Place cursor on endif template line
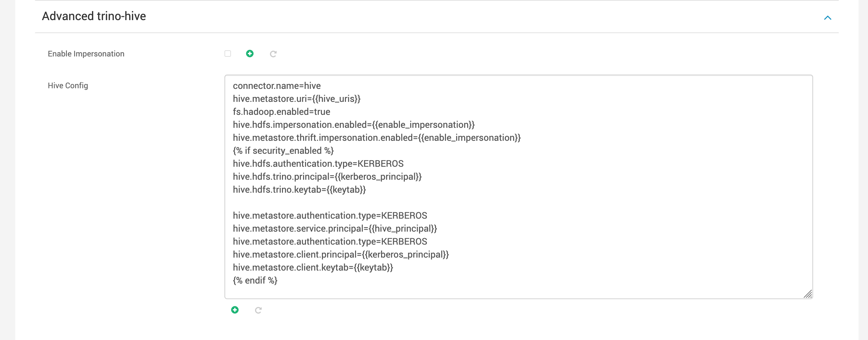This screenshot has height=340, width=868. (x=255, y=280)
